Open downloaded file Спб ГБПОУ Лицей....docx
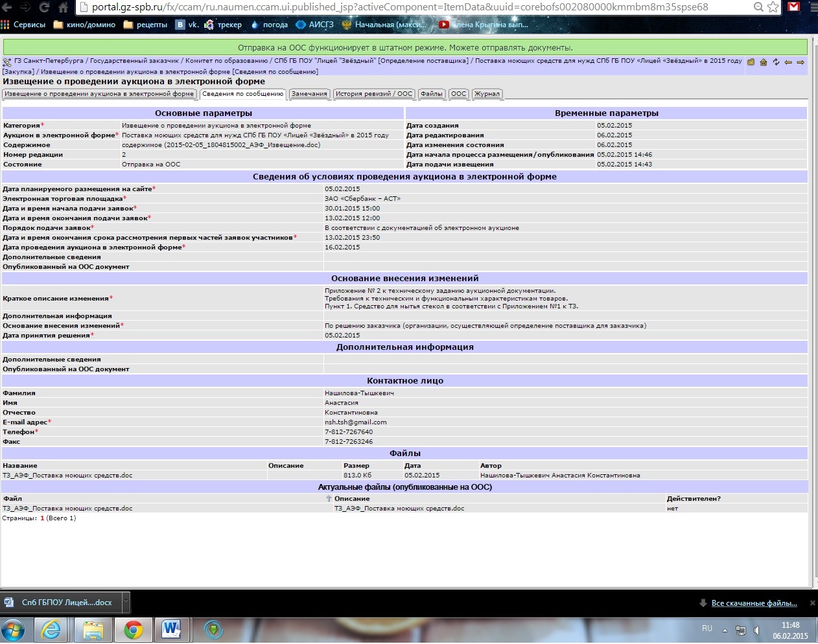 [x=62, y=603]
